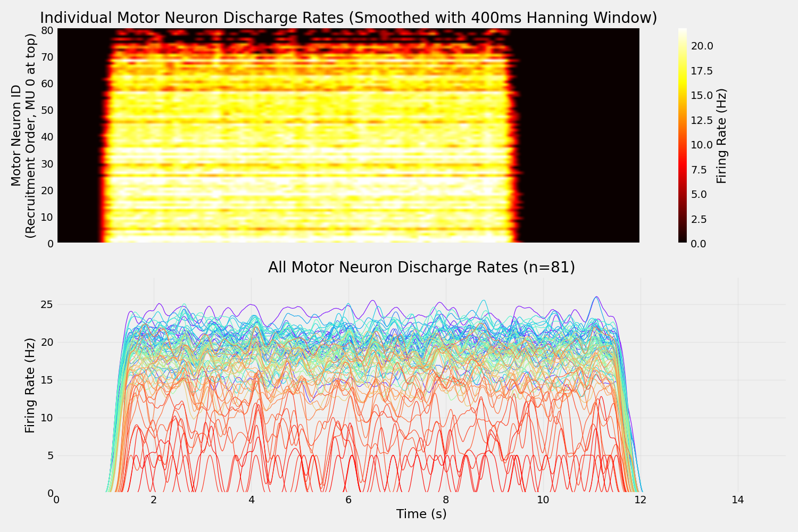Click x-axis tick label '6'
This screenshot has height=532, width=798.
point(348,500)
